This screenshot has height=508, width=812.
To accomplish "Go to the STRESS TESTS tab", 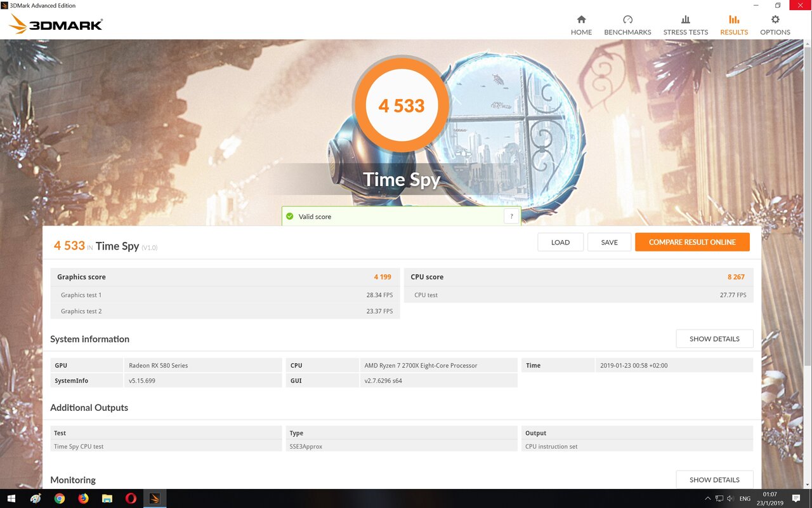I will pyautogui.click(x=685, y=25).
